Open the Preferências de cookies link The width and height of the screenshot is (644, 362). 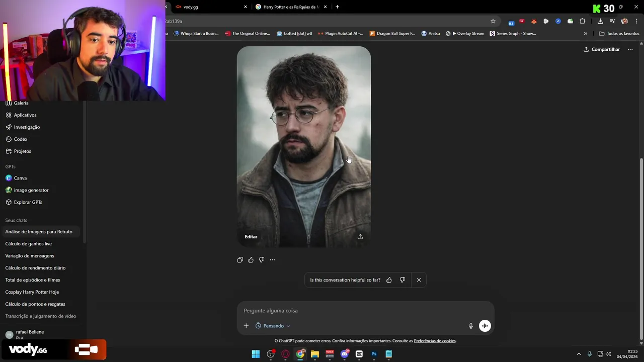pos(435,341)
